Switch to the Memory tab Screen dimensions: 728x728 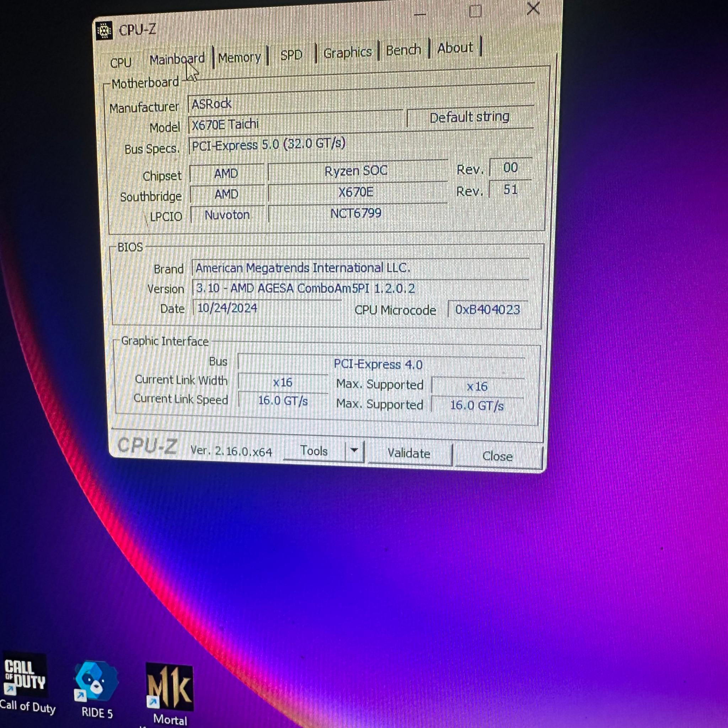pyautogui.click(x=240, y=57)
